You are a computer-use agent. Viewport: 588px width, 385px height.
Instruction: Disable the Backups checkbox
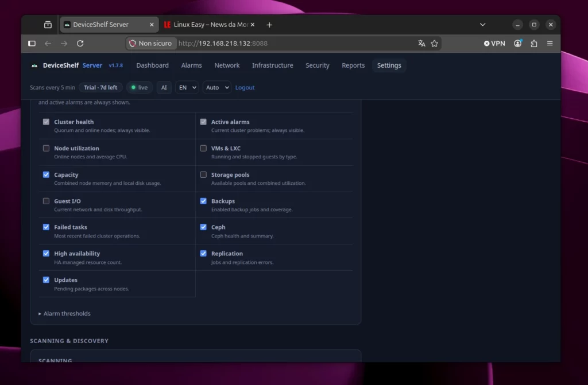203,201
